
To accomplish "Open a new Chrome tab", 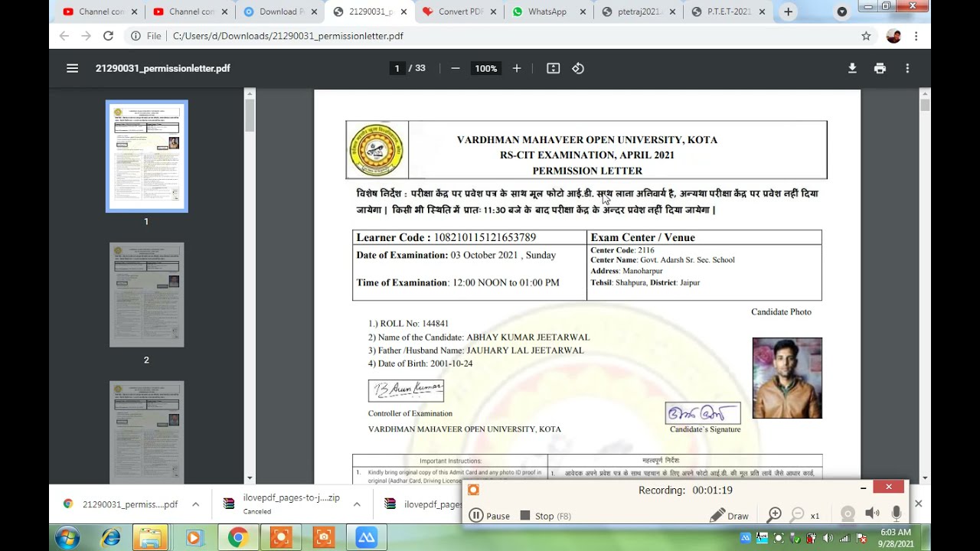I will tap(788, 11).
